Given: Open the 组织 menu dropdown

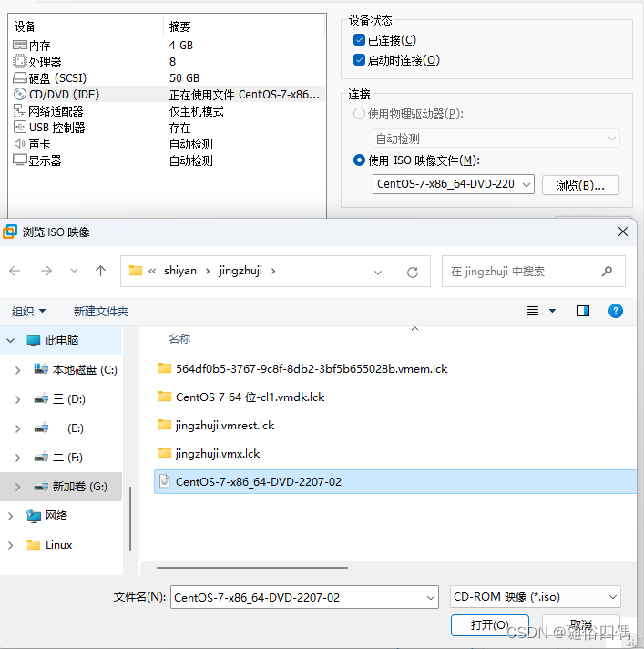Looking at the screenshot, I should tap(28, 311).
